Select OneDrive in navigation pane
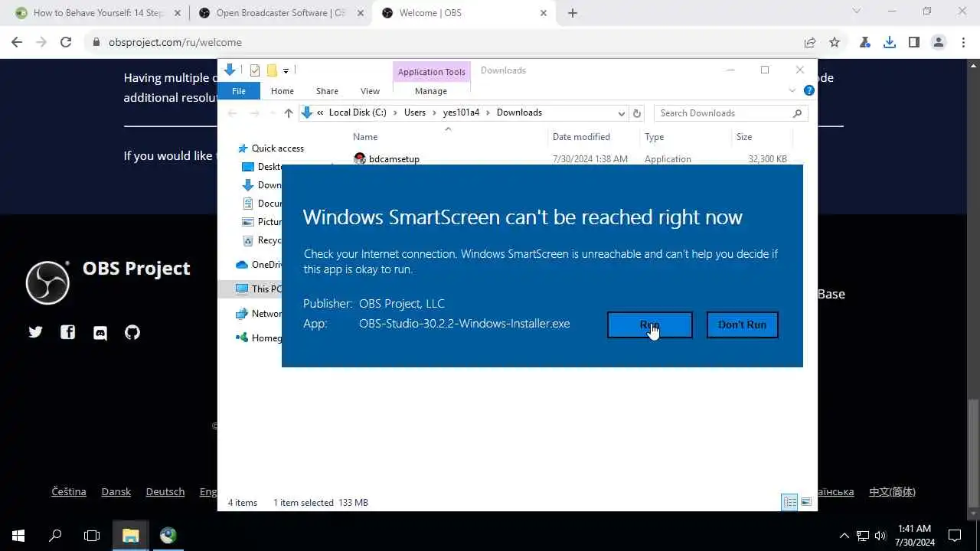The width and height of the screenshot is (980, 551). coord(260,265)
